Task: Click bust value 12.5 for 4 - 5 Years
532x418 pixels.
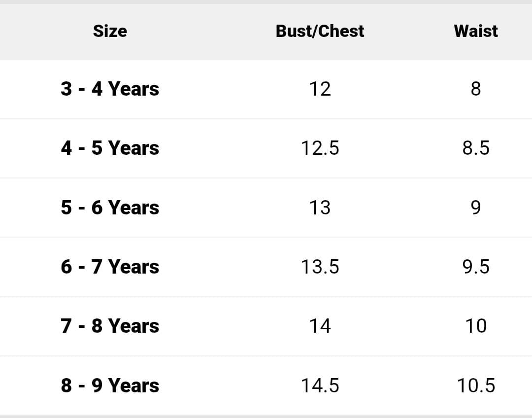Action: click(x=320, y=148)
